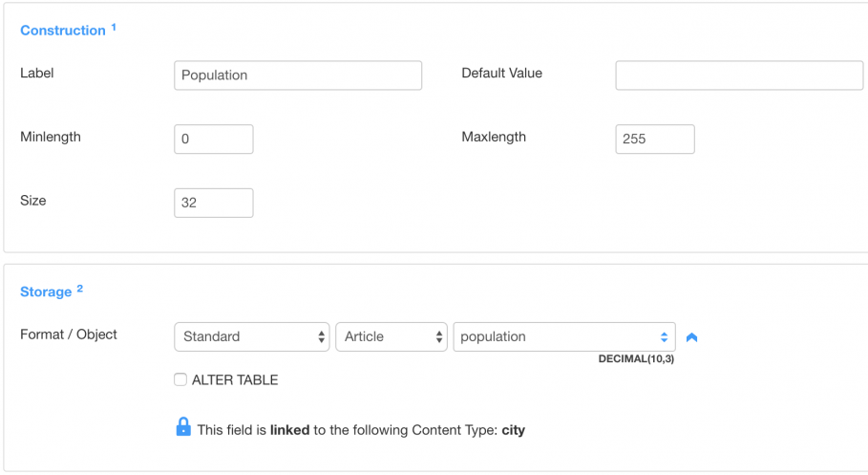Enable the ALTER TABLE checkbox
The image size is (868, 475).
180,379
